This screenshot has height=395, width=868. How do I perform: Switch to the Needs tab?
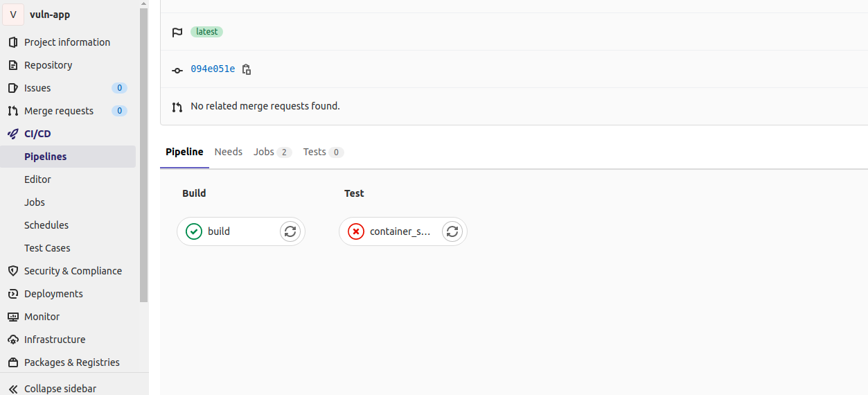(229, 152)
